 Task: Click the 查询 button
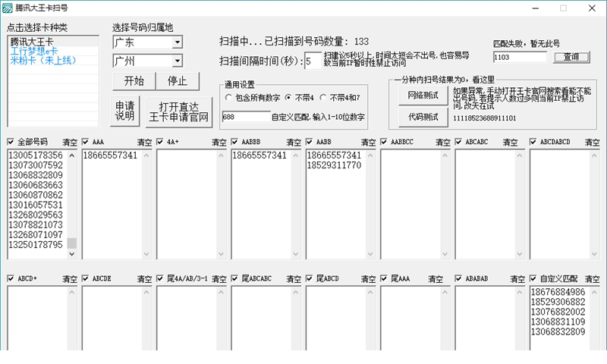(x=571, y=57)
